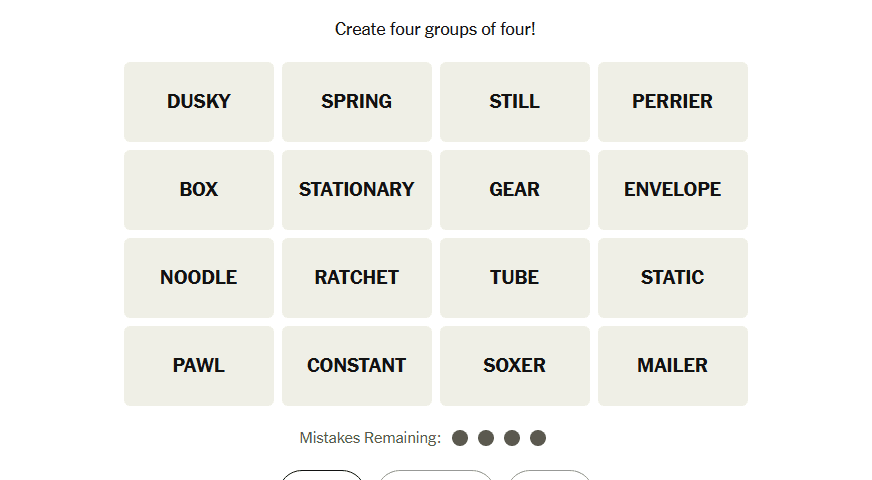The width and height of the screenshot is (872, 480).
Task: Toggle the RATCHET word tile
Action: coord(357,278)
